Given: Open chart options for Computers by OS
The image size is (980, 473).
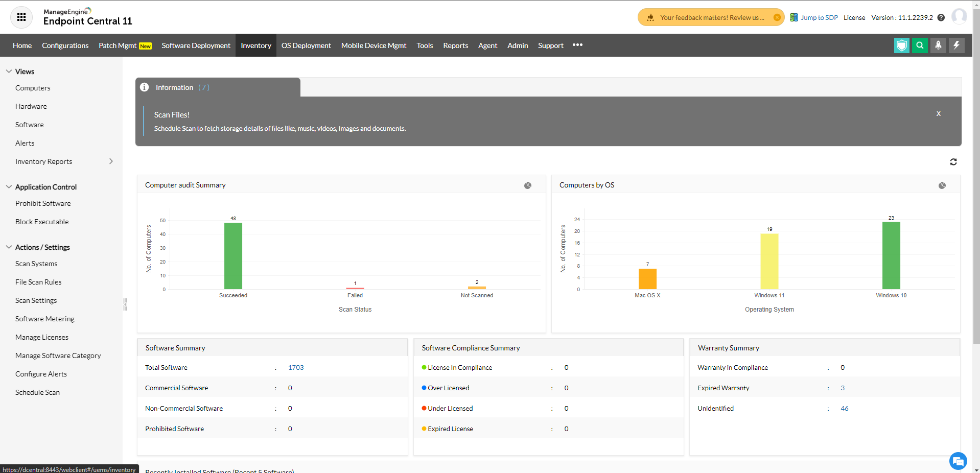Looking at the screenshot, I should pos(942,185).
